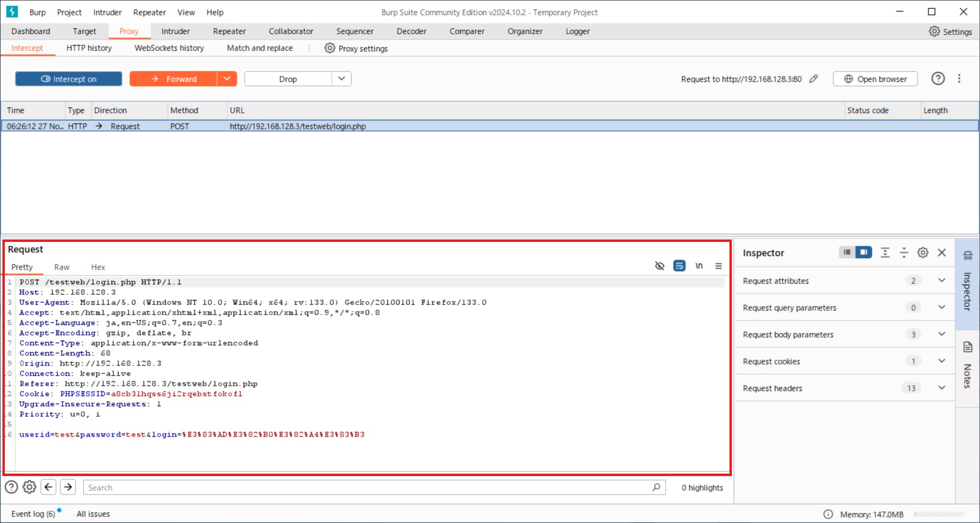Click the search magnifier icon
This screenshot has width=980, height=523.
pos(656,487)
